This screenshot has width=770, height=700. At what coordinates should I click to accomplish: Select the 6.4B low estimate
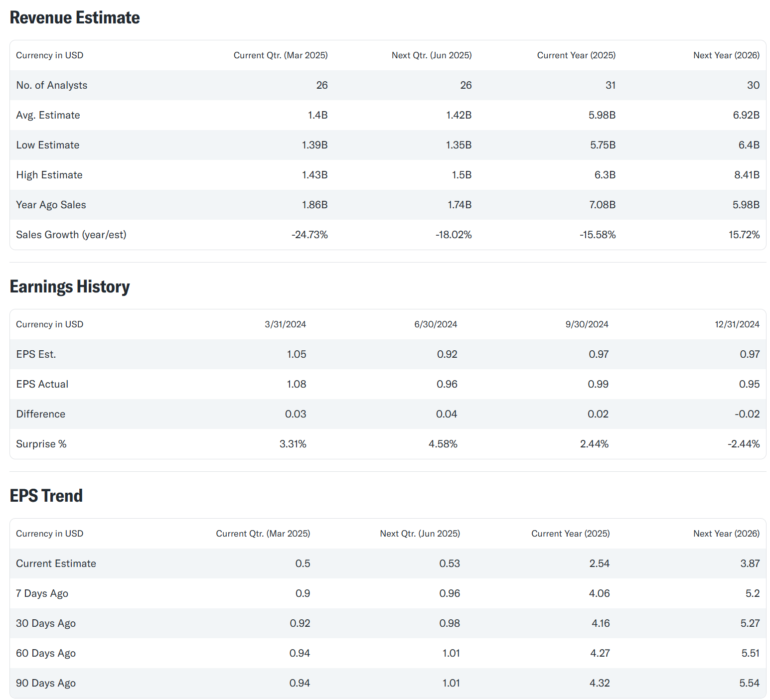pos(749,145)
